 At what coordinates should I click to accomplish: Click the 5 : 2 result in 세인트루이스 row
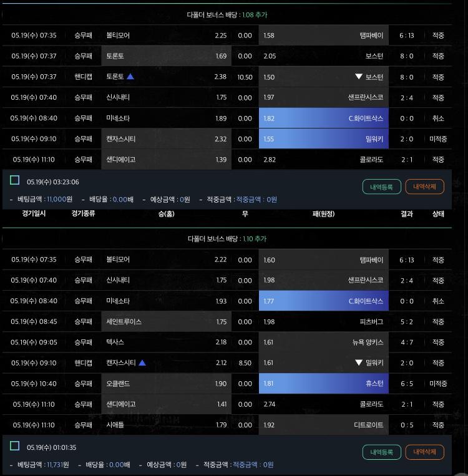click(407, 322)
